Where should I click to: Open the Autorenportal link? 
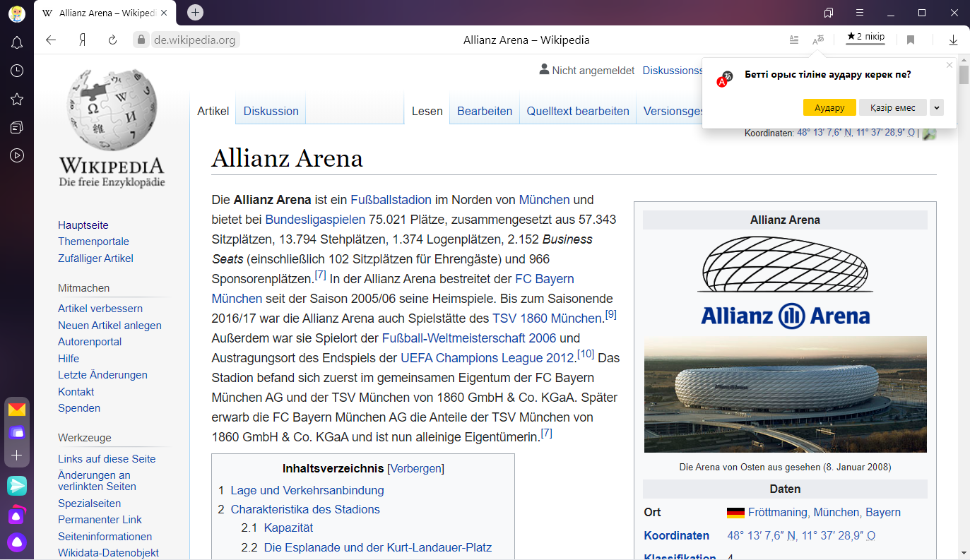[x=90, y=342]
